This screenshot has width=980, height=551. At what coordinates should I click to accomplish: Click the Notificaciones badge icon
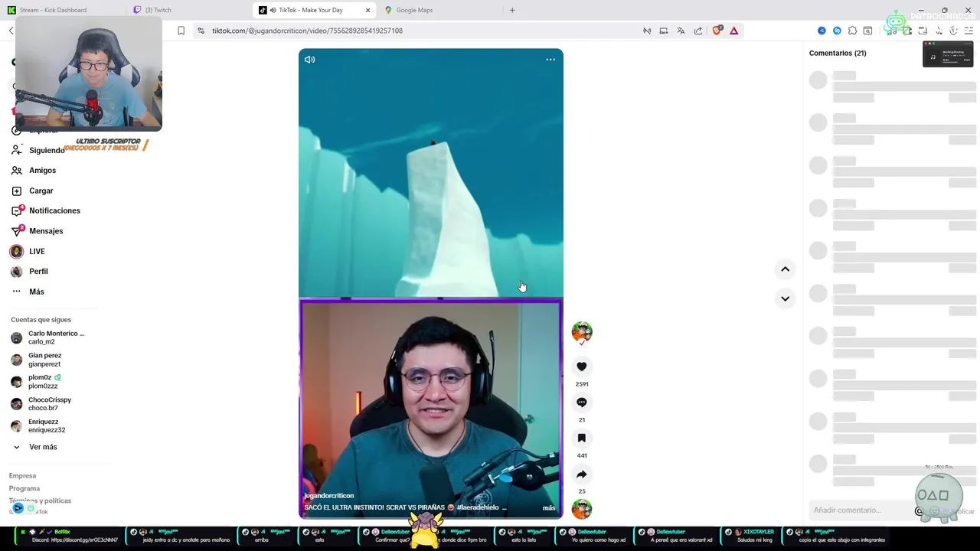click(17, 210)
